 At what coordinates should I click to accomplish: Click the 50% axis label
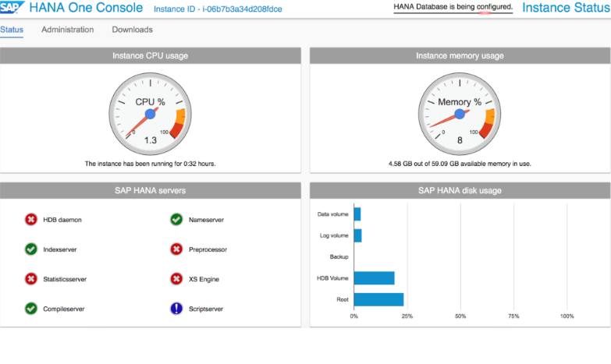460,316
